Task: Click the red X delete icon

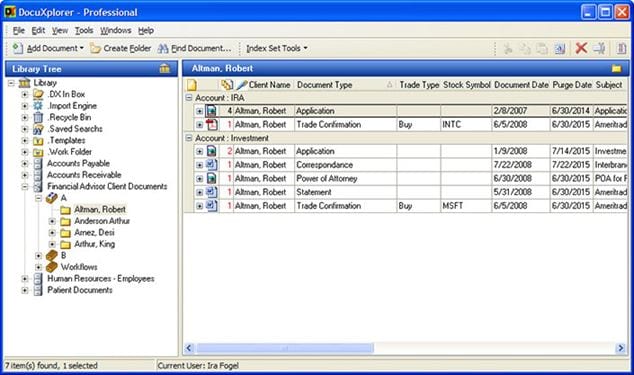Action: click(x=581, y=48)
